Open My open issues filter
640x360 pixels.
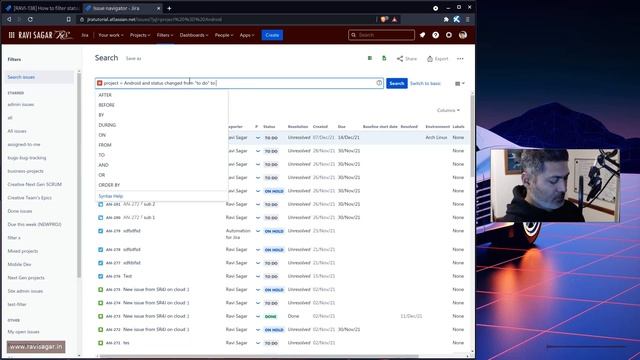23,332
